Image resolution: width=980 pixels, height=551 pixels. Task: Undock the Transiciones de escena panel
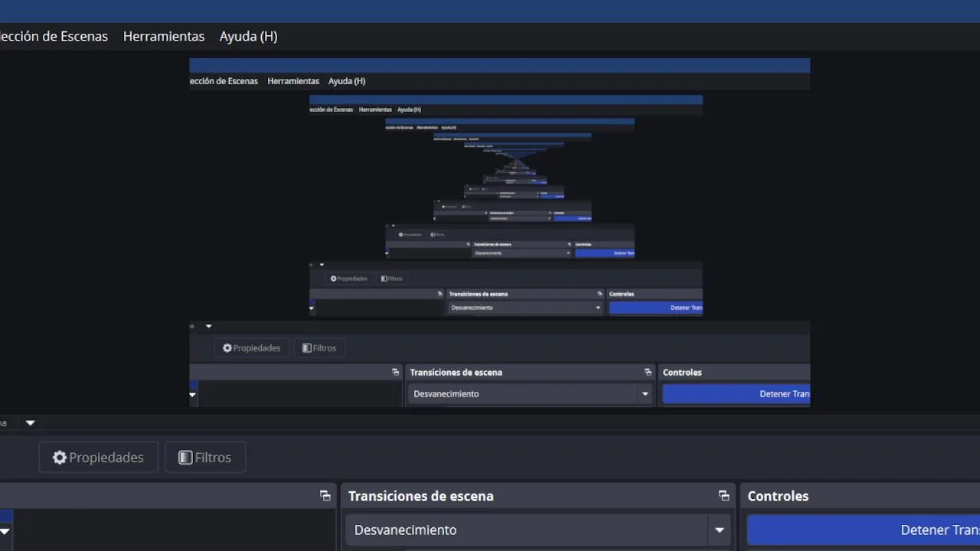[724, 496]
